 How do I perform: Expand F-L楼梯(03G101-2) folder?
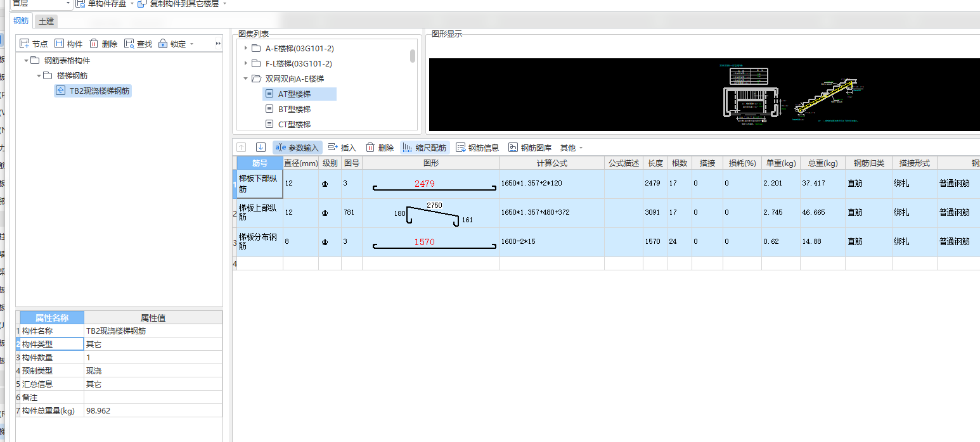tap(246, 63)
